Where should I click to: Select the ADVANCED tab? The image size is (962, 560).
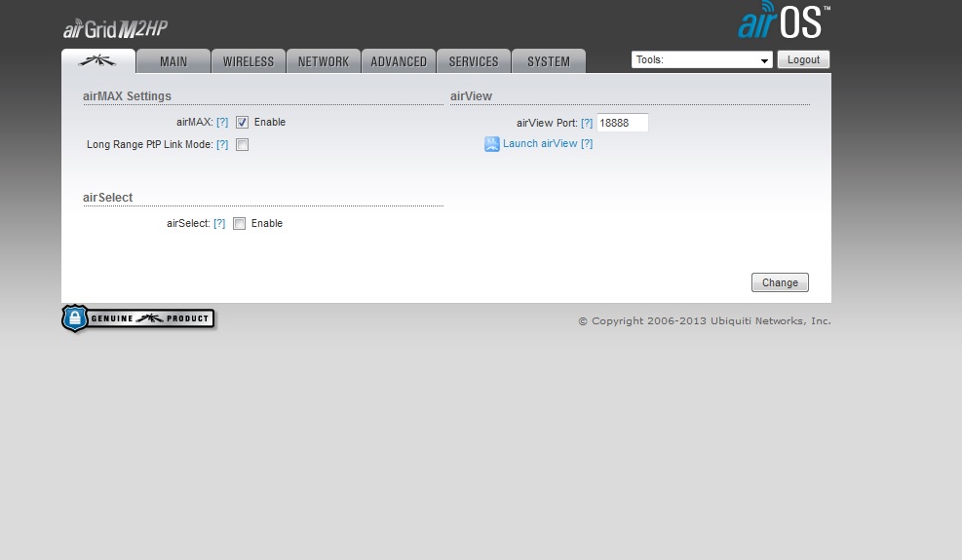pyautogui.click(x=399, y=61)
